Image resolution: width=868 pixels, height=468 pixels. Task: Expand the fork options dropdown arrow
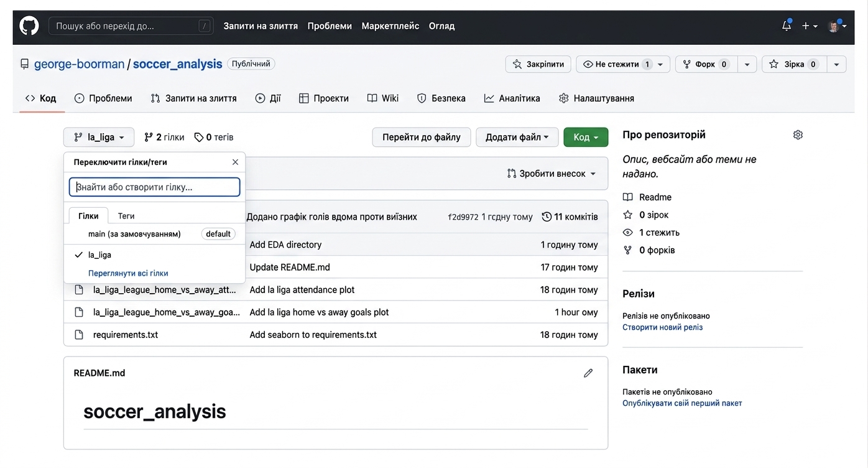point(747,64)
